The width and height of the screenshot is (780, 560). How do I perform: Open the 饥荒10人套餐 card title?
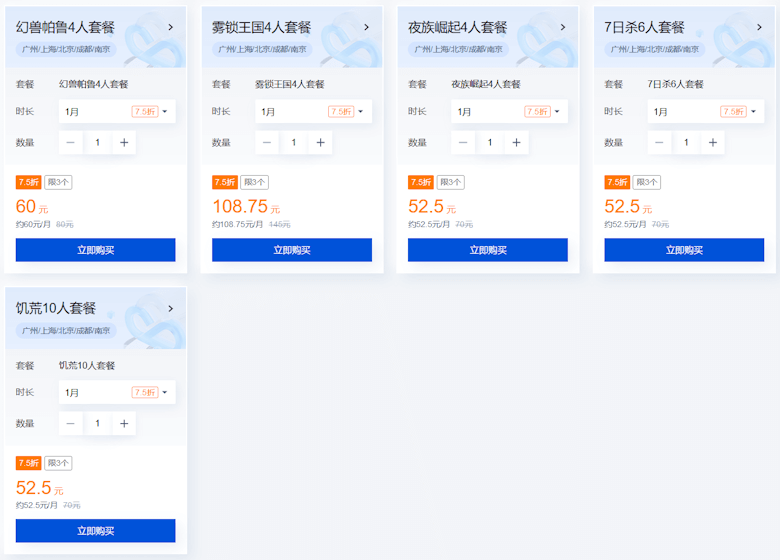(x=56, y=308)
